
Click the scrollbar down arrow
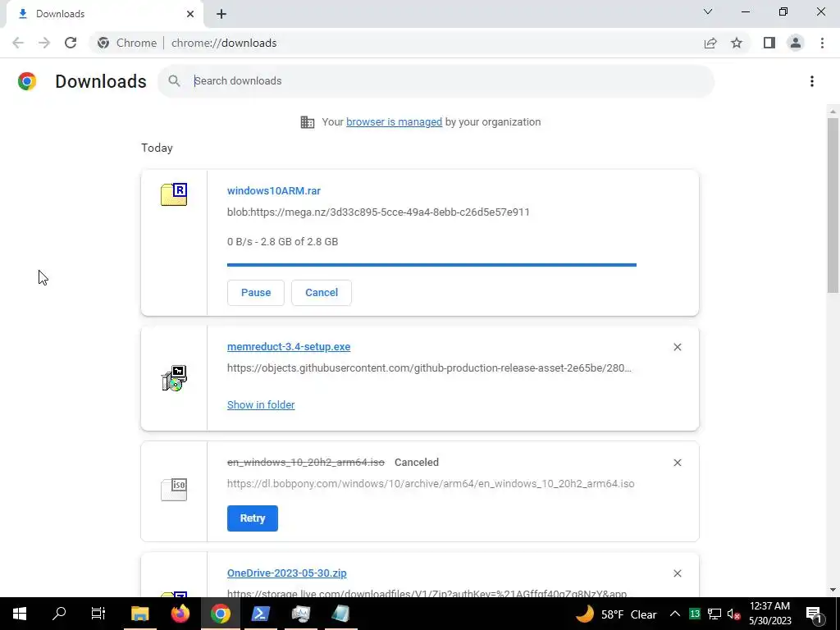[x=833, y=591]
